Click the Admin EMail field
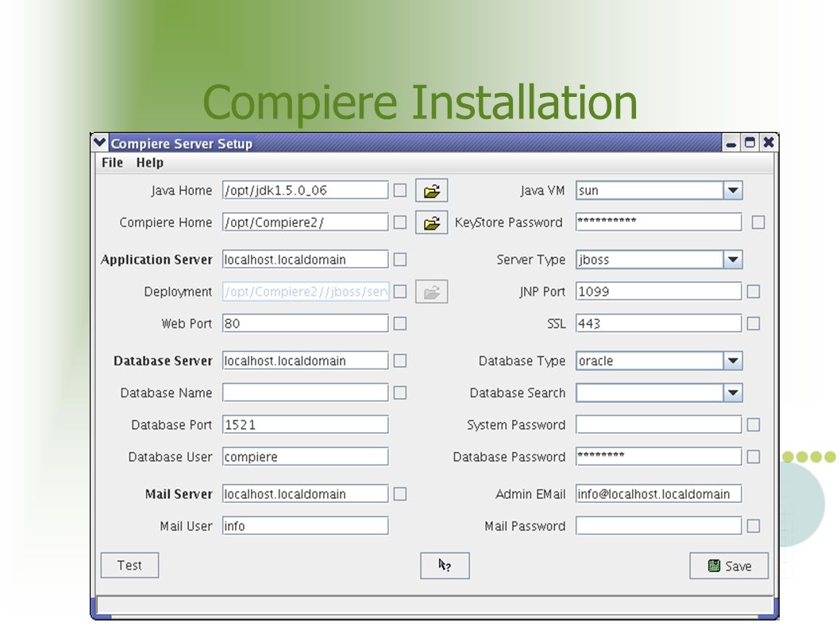 pyautogui.click(x=659, y=494)
